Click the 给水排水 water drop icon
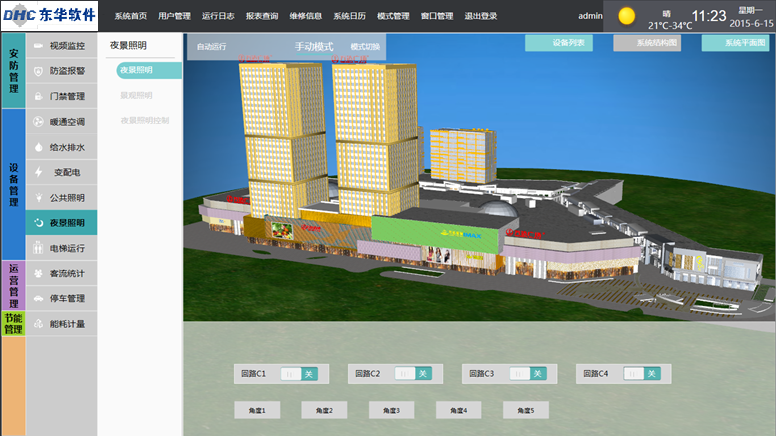 pos(38,147)
